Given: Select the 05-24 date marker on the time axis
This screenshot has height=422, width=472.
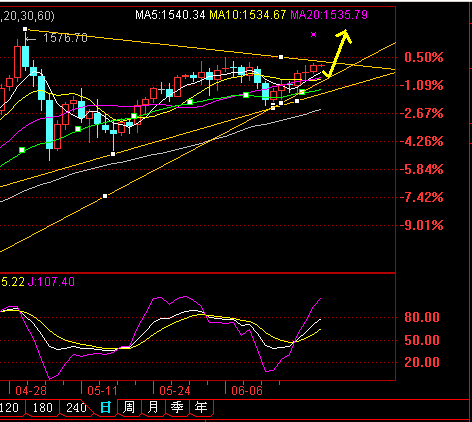Looking at the screenshot, I should pos(175,391).
